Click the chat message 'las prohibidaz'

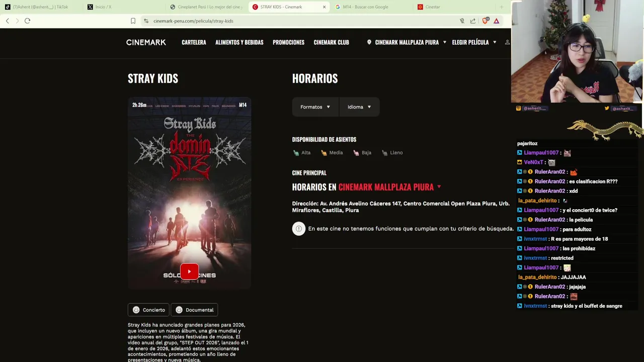(579, 248)
